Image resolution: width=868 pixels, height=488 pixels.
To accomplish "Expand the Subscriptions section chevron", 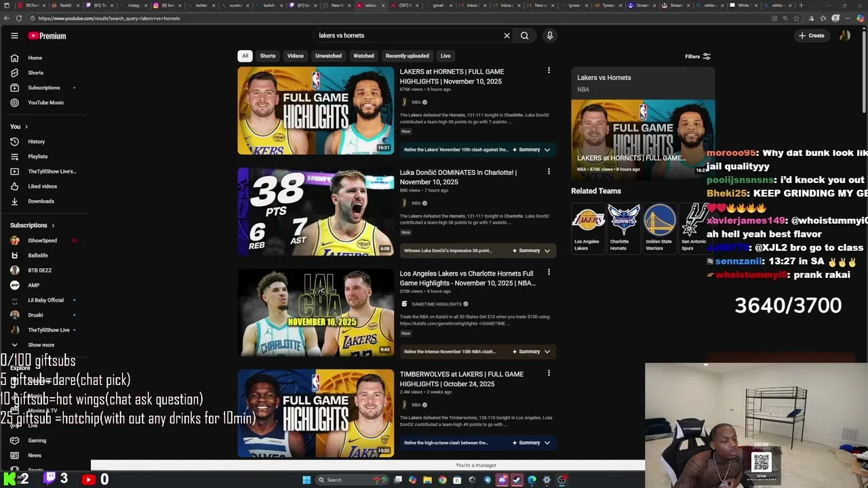I will pos(53,226).
